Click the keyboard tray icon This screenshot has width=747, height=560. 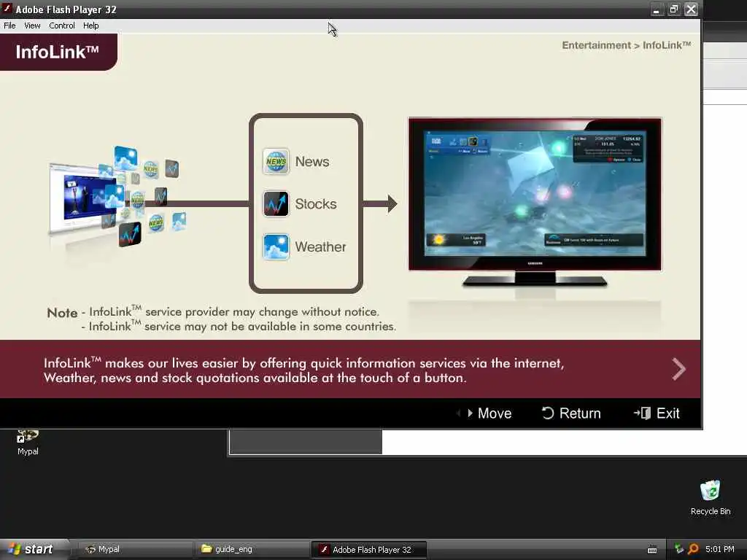[x=652, y=550]
